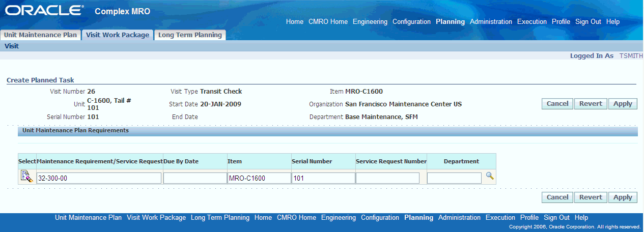Click the Visit Type value Transit Check
Screen dimensions: 644x232
[x=221, y=92]
